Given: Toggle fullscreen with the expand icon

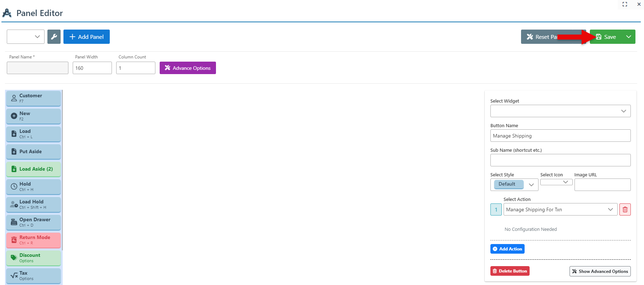Looking at the screenshot, I should [x=624, y=4].
